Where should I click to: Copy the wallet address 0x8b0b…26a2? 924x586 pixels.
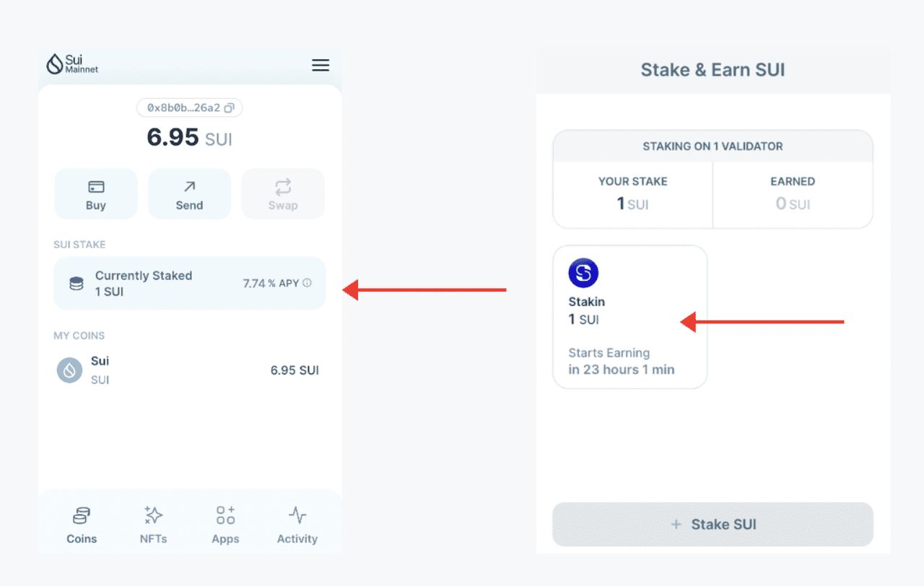[229, 108]
